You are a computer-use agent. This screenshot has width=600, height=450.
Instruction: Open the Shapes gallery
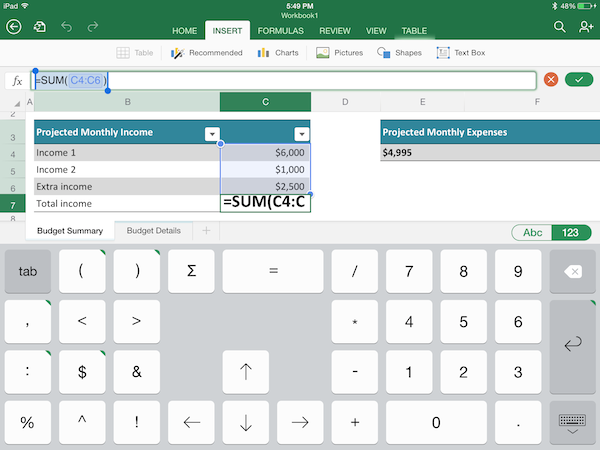pos(399,53)
